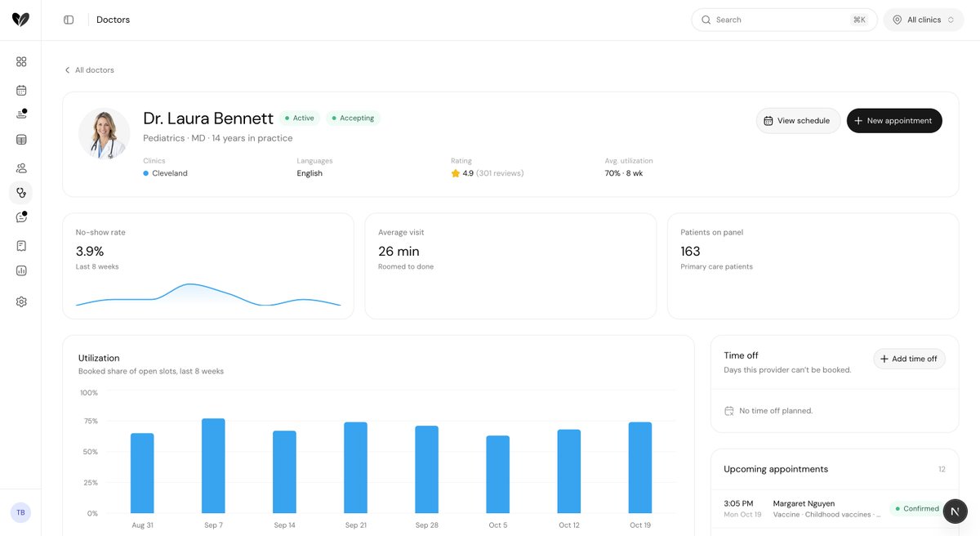980x536 pixels.
Task: Click the location pin icon
Action: pos(898,20)
